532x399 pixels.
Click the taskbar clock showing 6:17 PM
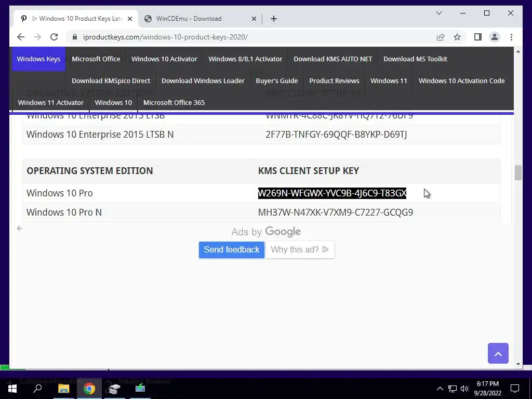pos(487,389)
